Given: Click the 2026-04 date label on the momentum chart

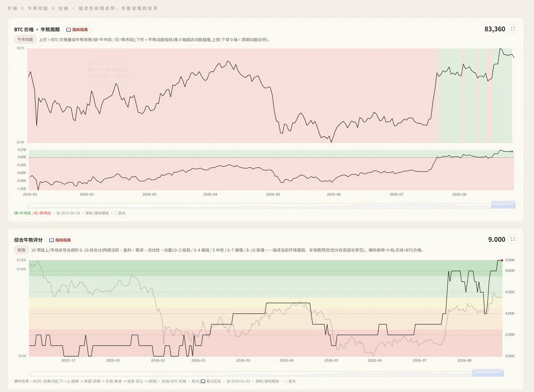Looking at the screenshot, I should pyautogui.click(x=210, y=194).
